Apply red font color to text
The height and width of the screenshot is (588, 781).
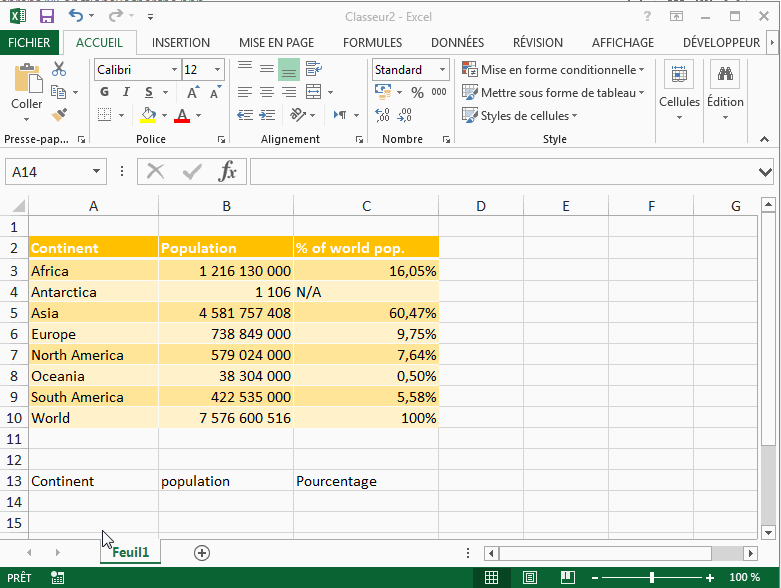click(x=182, y=115)
